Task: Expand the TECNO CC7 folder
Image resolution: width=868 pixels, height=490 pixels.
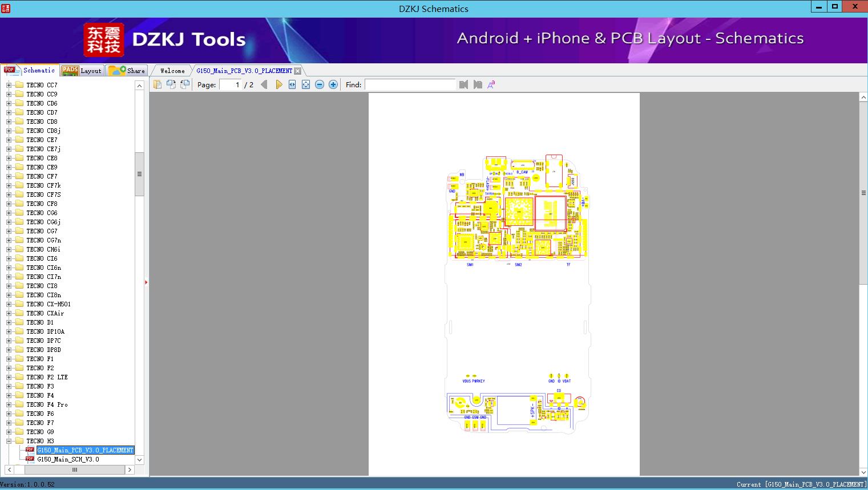Action: click(x=9, y=85)
